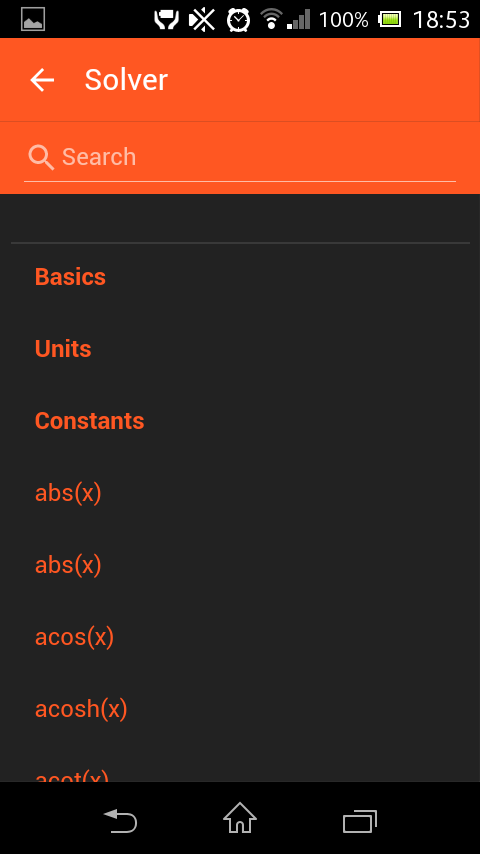This screenshot has height=854, width=480.
Task: Tap the Android home button
Action: coord(240,819)
